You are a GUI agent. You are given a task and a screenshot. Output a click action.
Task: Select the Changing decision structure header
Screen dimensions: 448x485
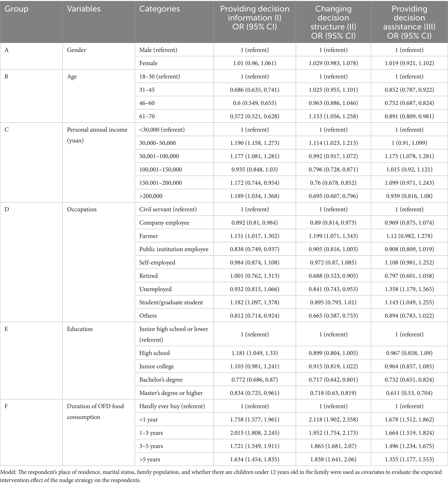click(x=333, y=22)
